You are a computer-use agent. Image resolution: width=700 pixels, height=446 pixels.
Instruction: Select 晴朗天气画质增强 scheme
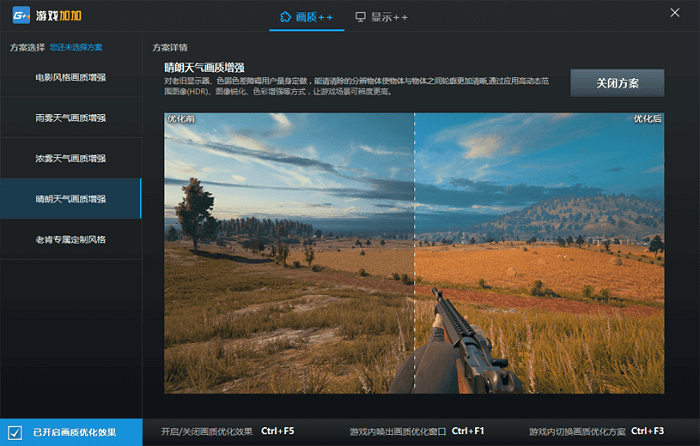pyautogui.click(x=71, y=199)
